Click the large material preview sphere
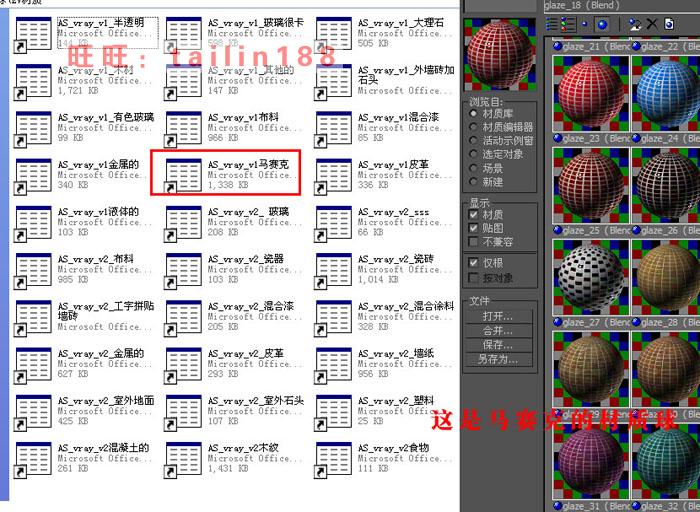Image resolution: width=700 pixels, height=512 pixels. (x=500, y=54)
